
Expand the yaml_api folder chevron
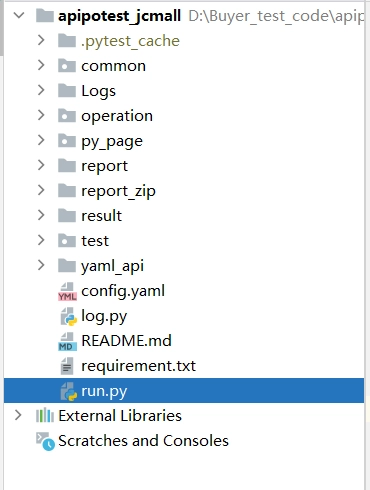click(41, 265)
